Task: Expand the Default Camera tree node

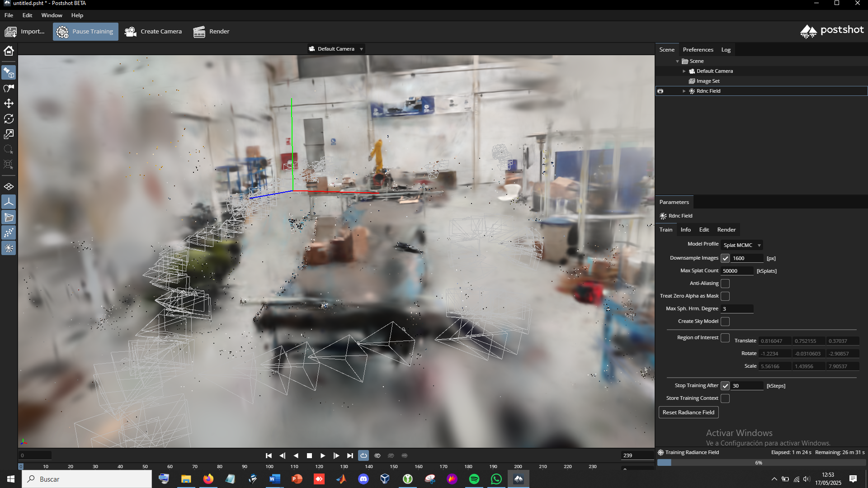Action: coord(684,71)
